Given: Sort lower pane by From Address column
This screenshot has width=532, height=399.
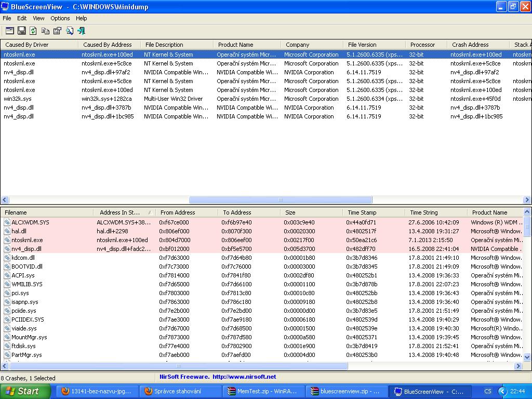Looking at the screenshot, I should [x=187, y=212].
